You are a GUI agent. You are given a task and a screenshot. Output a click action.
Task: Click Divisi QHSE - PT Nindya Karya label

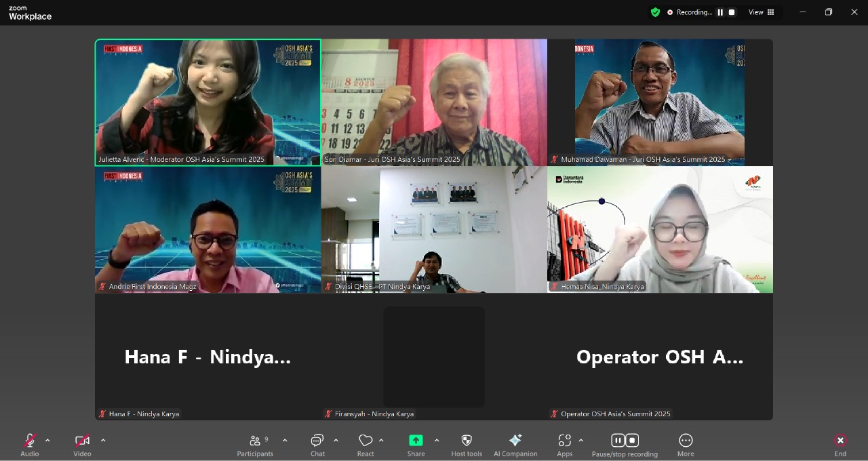382,287
